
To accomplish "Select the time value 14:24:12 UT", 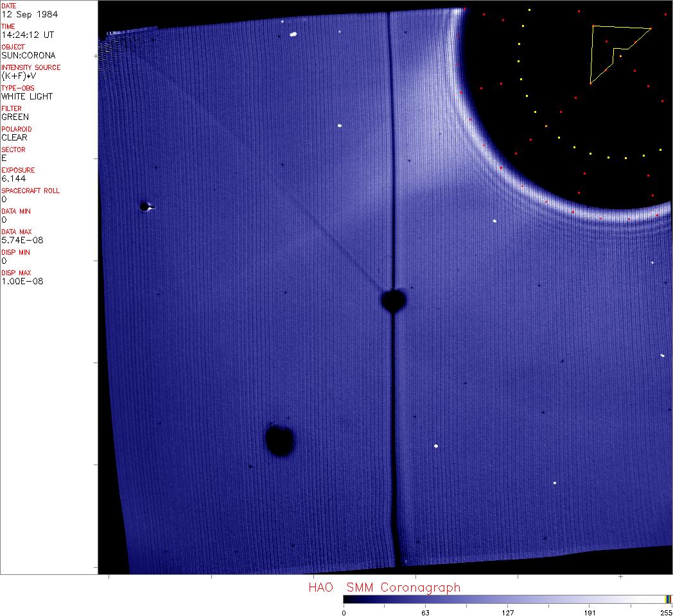I will click(27, 35).
